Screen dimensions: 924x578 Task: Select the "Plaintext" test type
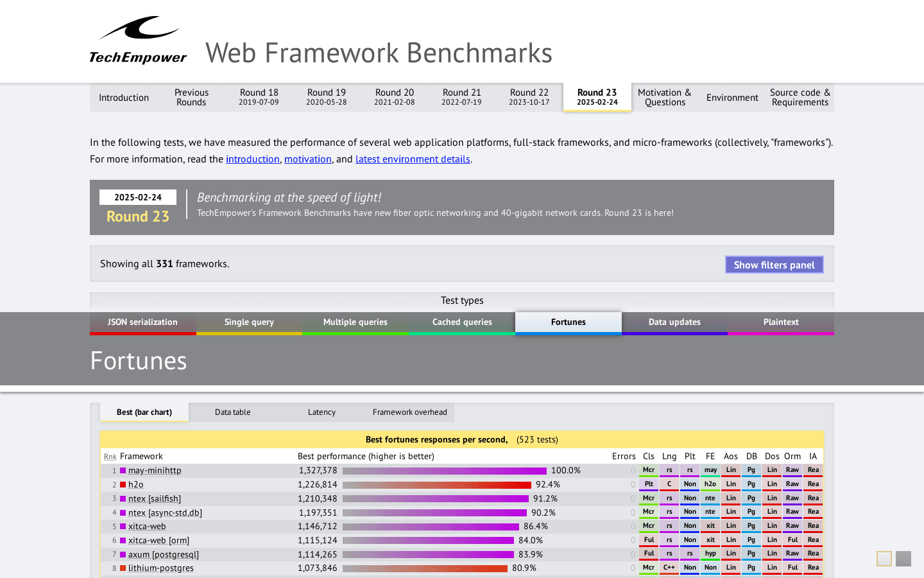click(x=780, y=322)
